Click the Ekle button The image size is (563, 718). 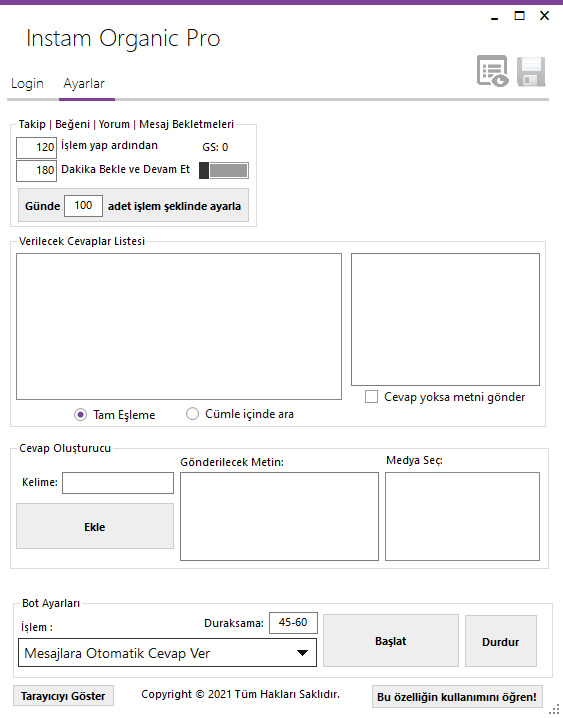[95, 526]
